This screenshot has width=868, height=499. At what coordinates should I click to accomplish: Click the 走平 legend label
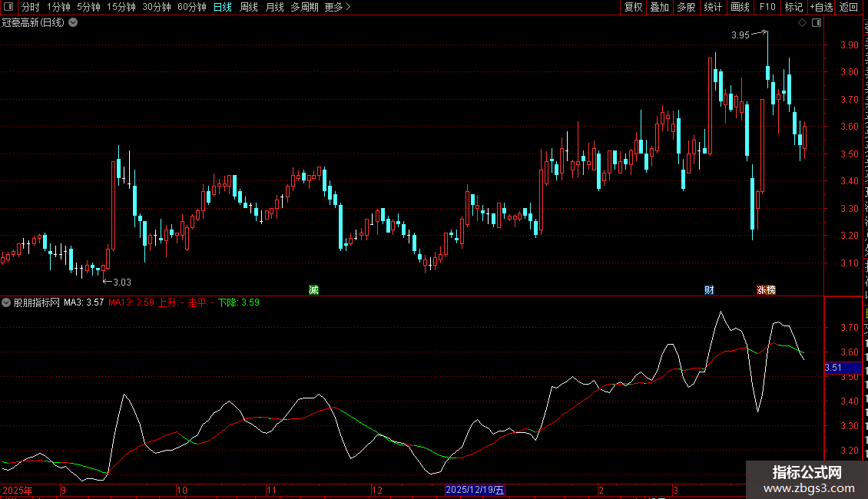tap(201, 302)
